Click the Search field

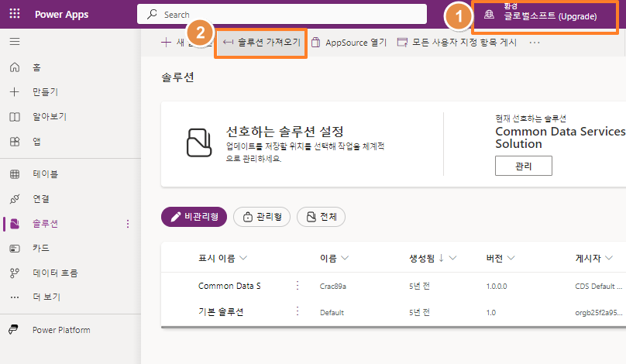pos(282,15)
